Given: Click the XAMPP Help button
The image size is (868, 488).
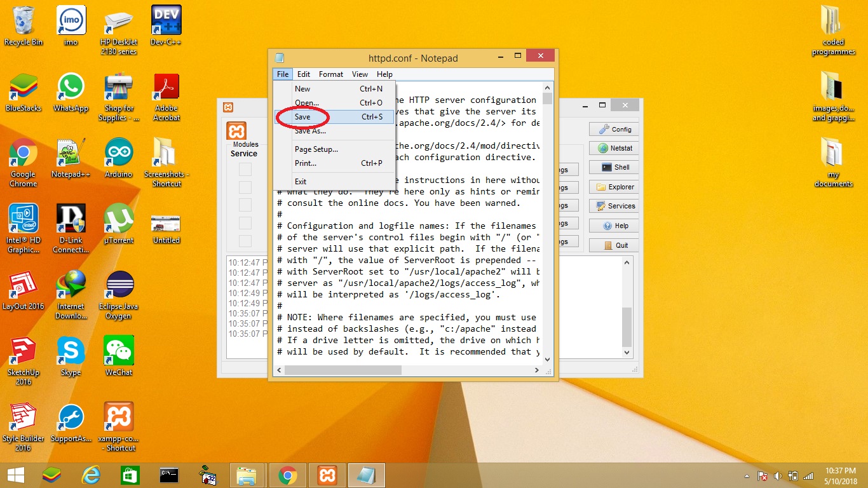Looking at the screenshot, I should 614,226.
